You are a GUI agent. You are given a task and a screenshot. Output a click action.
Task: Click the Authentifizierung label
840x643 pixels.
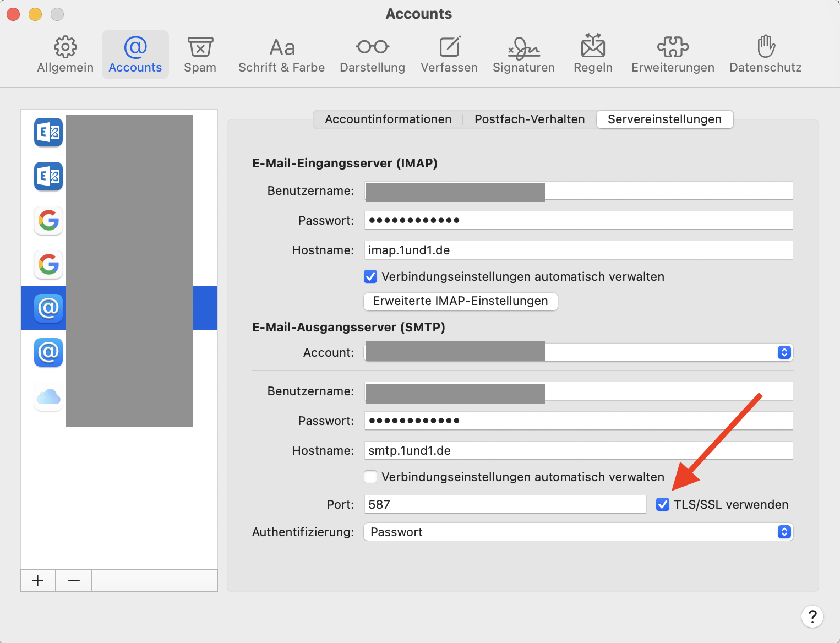click(x=303, y=532)
